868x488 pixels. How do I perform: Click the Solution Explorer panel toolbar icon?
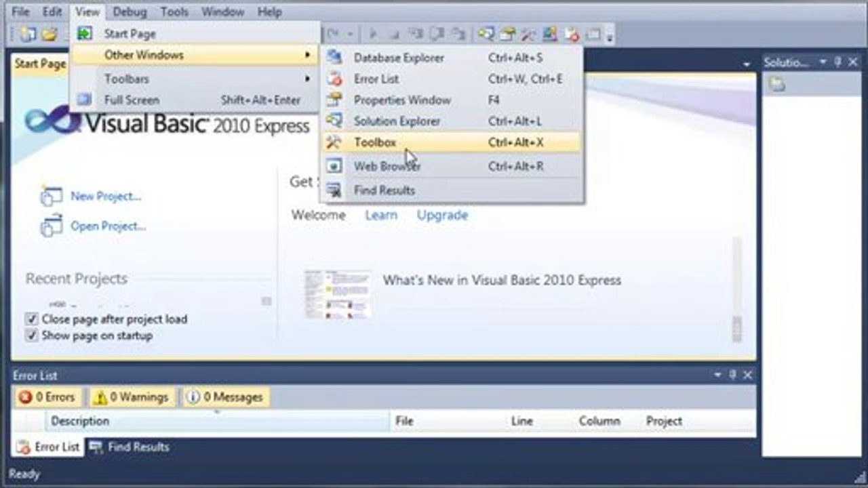pos(777,84)
